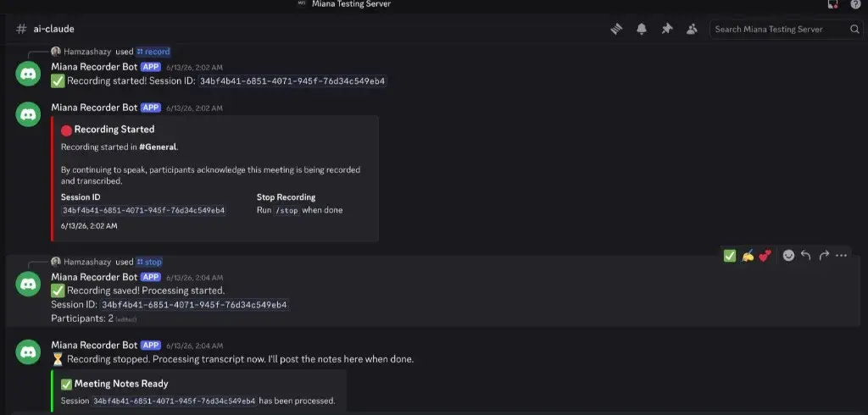The image size is (868, 415).
Task: Click the red circle icon in Recording Started embed
Action: tap(66, 130)
